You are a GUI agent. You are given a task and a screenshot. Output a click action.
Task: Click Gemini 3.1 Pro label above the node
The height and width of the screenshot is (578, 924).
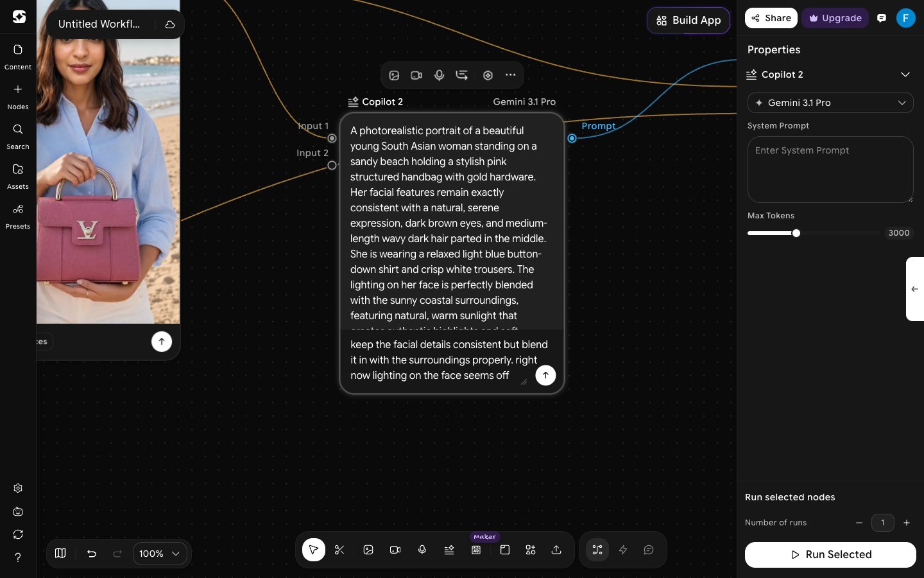(x=524, y=101)
